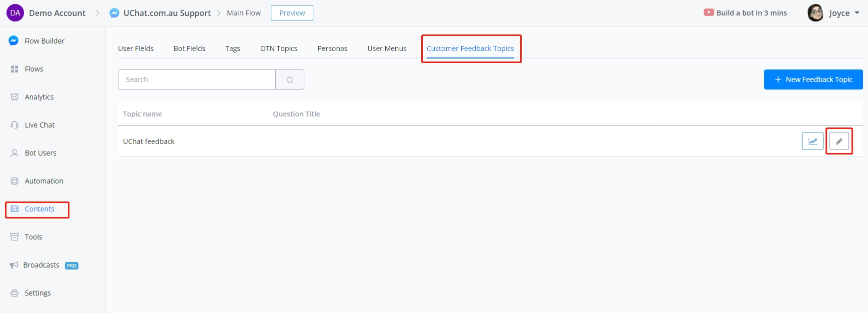Image resolution: width=868 pixels, height=313 pixels.
Task: Open the Bot Fields tab
Action: 189,48
